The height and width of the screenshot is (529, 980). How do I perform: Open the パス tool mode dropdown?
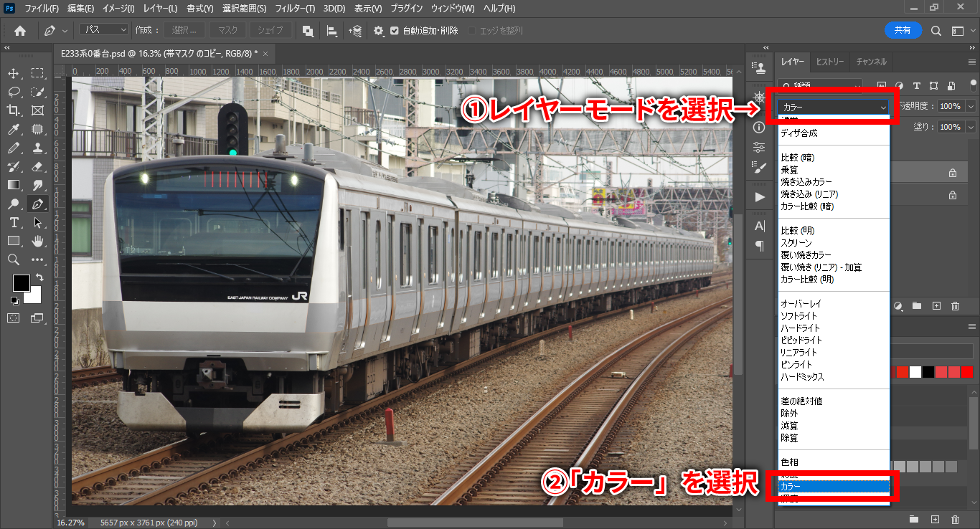tap(103, 30)
